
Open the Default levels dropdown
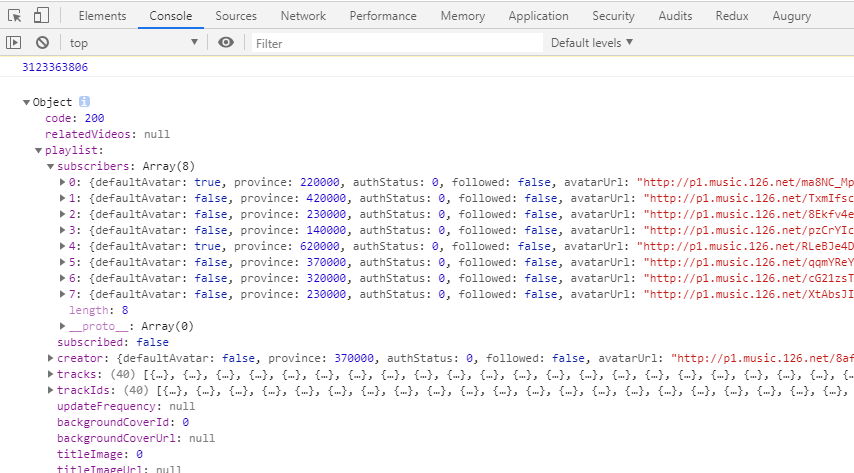click(591, 43)
